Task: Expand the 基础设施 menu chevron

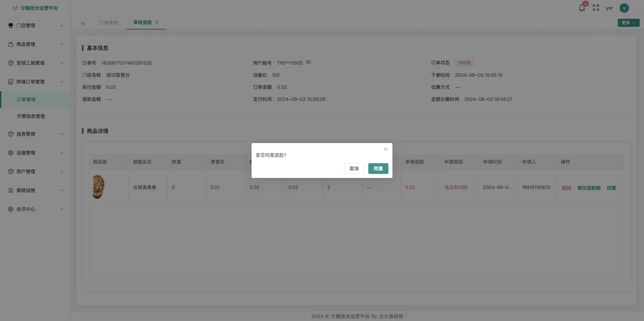Action: coord(62,190)
